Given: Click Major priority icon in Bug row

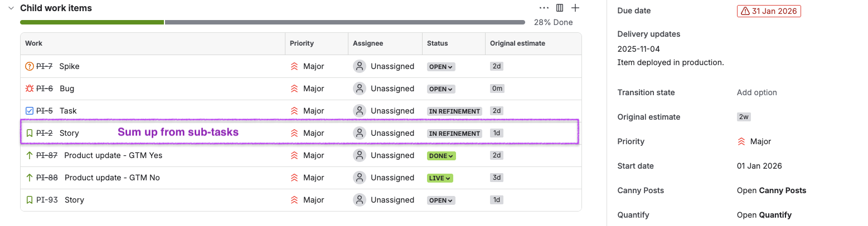Looking at the screenshot, I should (x=294, y=89).
